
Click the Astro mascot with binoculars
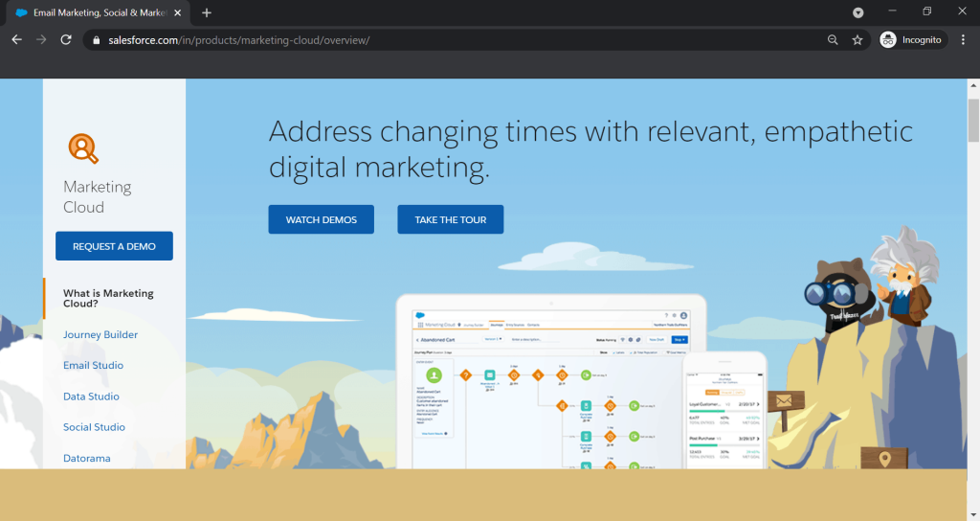[836, 297]
